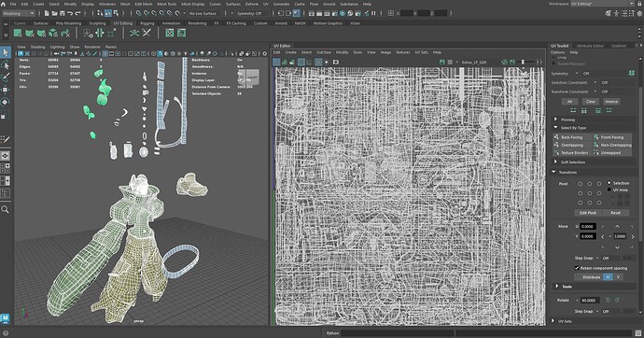The height and width of the screenshot is (338, 644).
Task: Toggle wireframe display in UV Editor toolbar
Action: point(276,62)
